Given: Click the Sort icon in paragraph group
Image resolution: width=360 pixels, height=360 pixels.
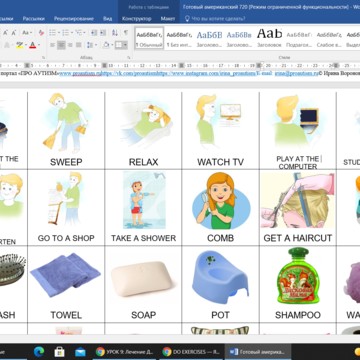Looking at the screenshot, I should click(115, 33).
